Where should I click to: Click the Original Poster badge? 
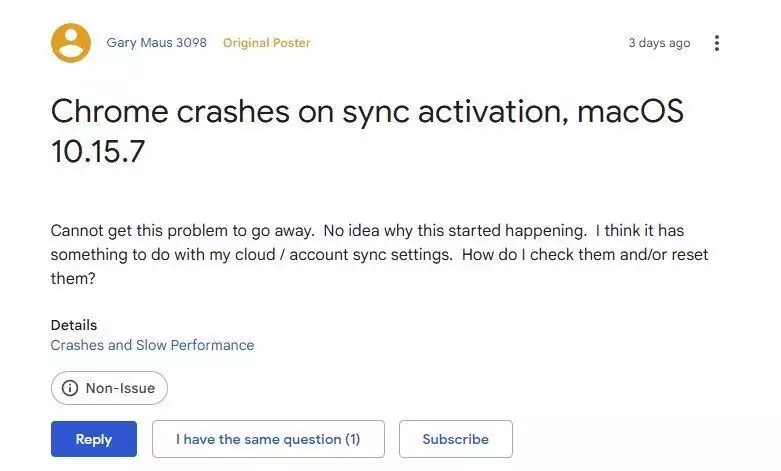coord(266,43)
